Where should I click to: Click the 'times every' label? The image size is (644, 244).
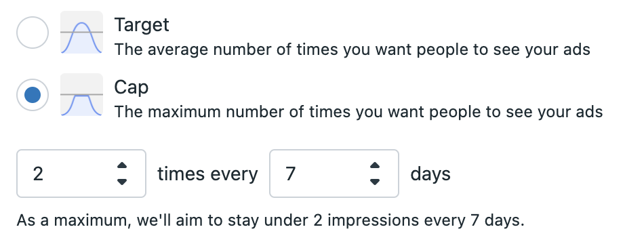point(207,174)
